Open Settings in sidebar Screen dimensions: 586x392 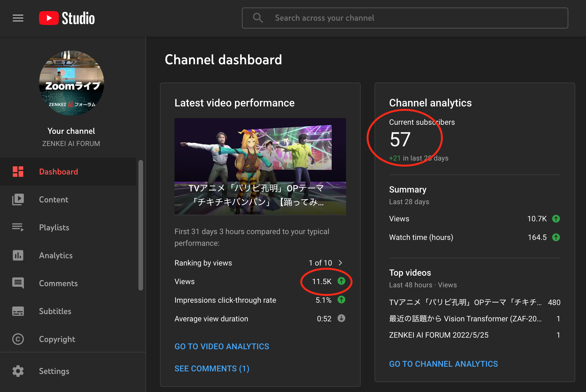pos(68,371)
